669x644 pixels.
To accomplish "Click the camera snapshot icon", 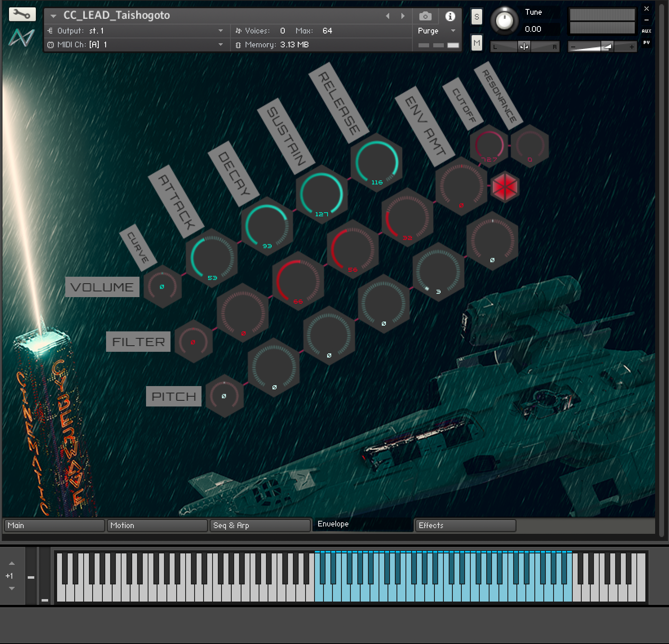I will pos(425,16).
